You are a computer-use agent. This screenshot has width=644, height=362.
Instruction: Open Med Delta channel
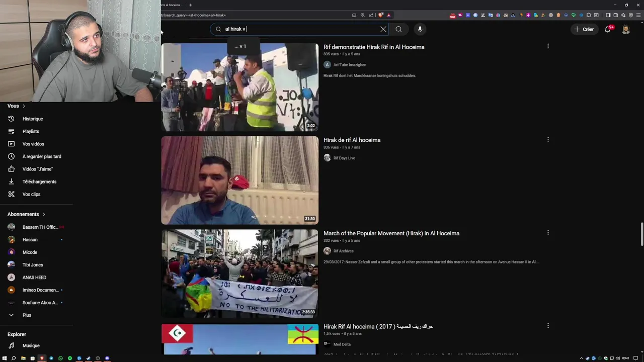(x=342, y=344)
